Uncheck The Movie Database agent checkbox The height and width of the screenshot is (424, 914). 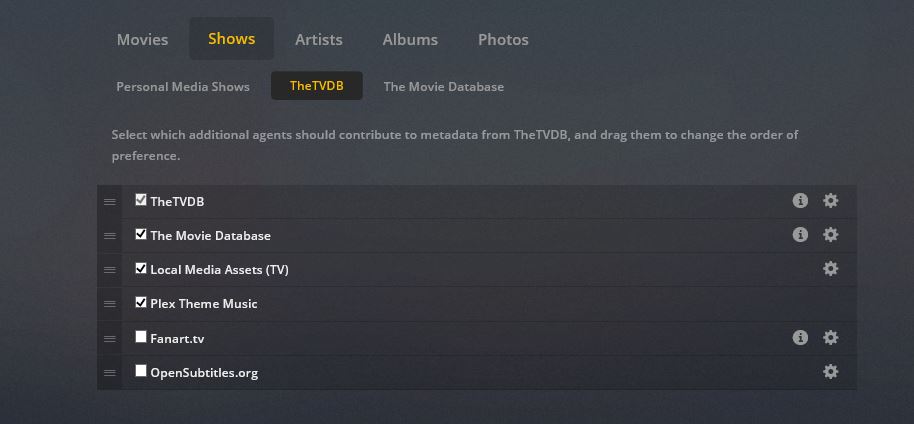140,234
